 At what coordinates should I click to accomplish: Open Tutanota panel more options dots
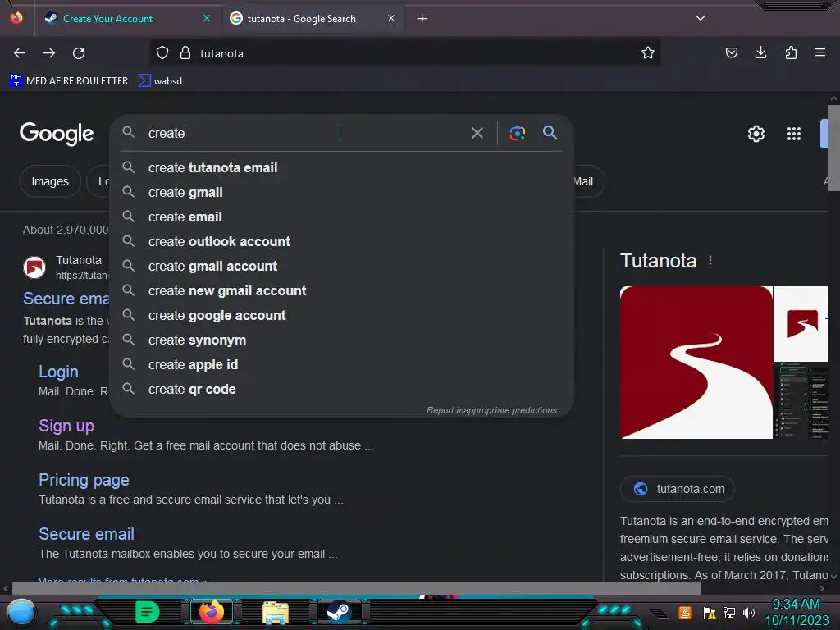[x=710, y=260]
